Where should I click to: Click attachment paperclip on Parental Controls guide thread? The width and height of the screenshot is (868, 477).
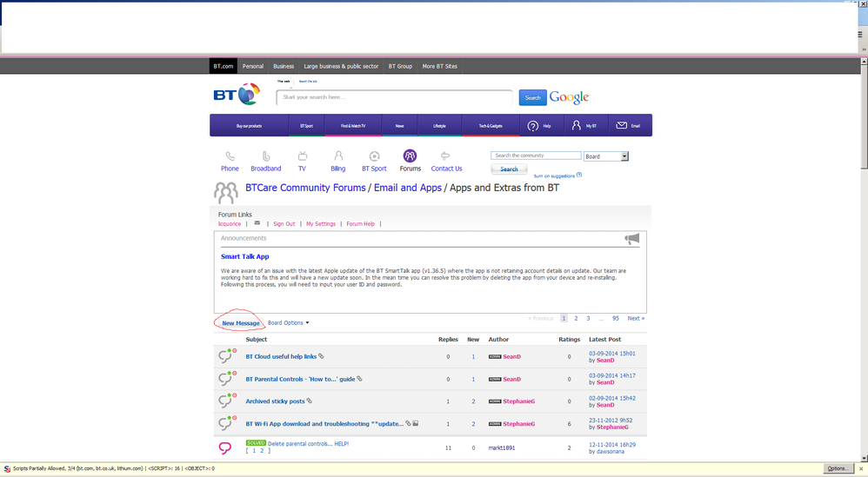click(x=359, y=379)
